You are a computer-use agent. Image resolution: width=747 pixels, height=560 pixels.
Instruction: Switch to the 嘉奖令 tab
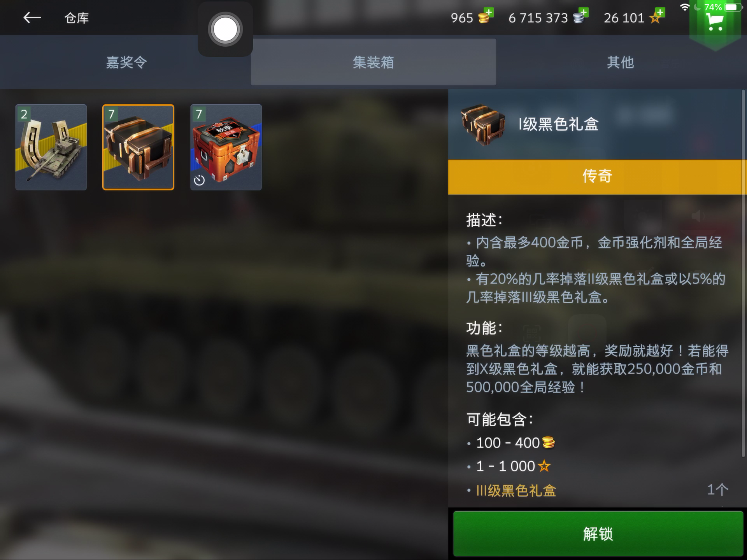tap(126, 62)
